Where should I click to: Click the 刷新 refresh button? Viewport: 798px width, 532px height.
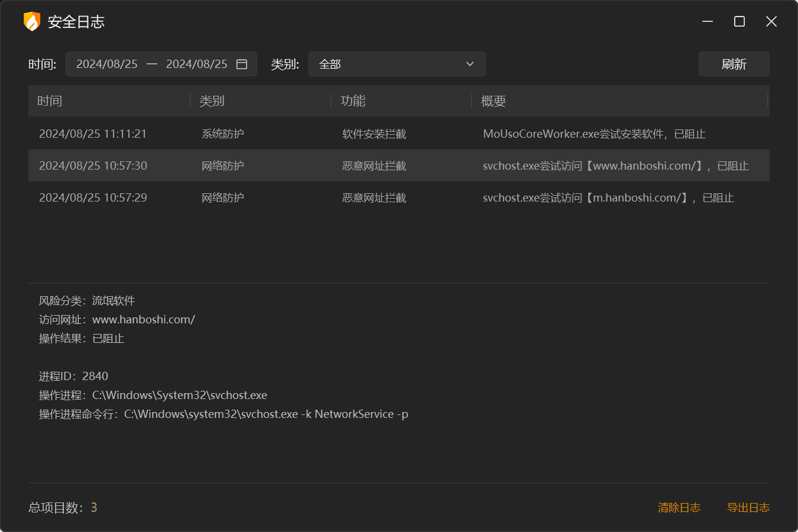[x=734, y=64]
